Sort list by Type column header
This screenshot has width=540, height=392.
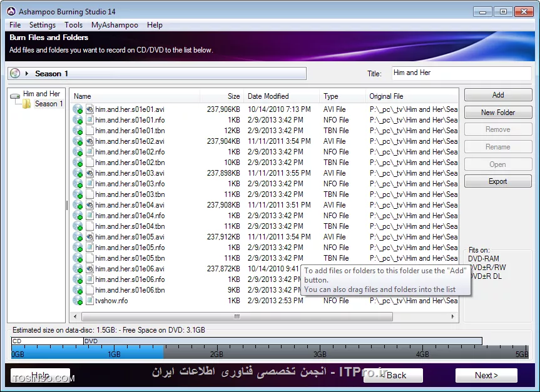coord(342,96)
